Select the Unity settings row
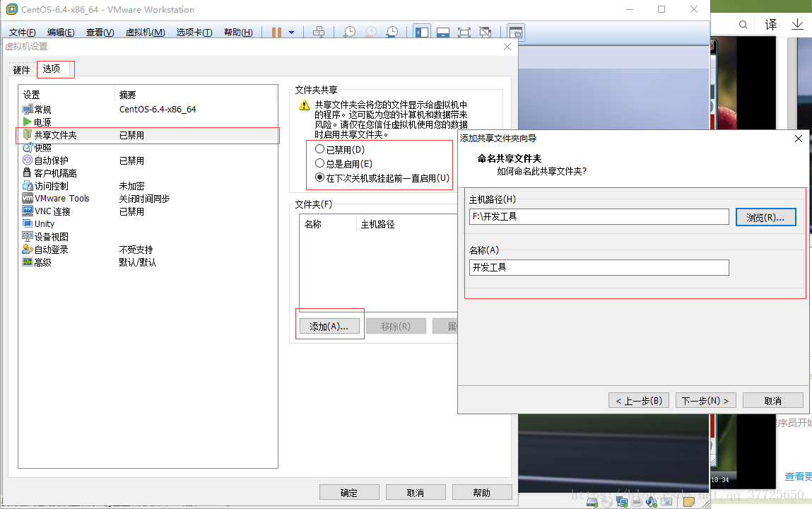Viewport: 812px width, 509px height. click(148, 223)
